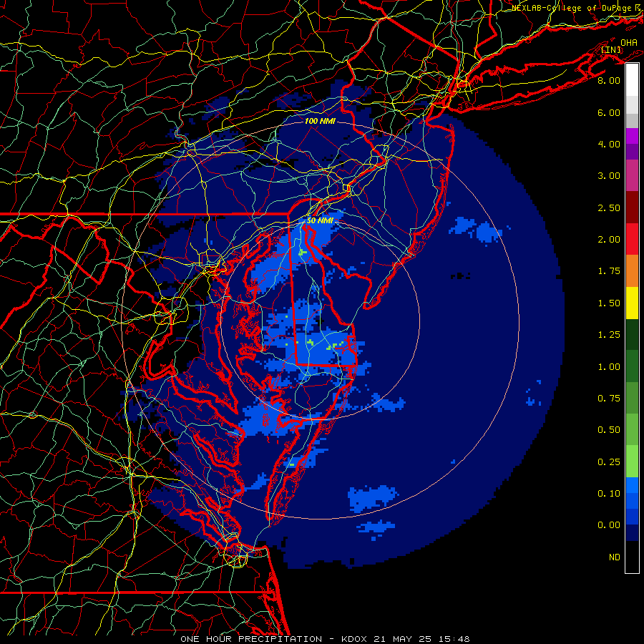Click the 4.00 legend value
Image resolution: width=644 pixels, height=644 pixels.
(x=609, y=144)
